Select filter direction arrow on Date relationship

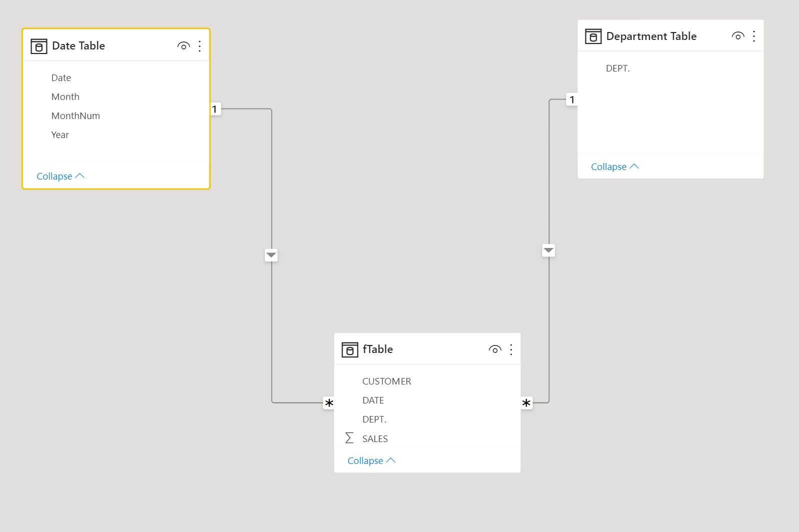271,255
